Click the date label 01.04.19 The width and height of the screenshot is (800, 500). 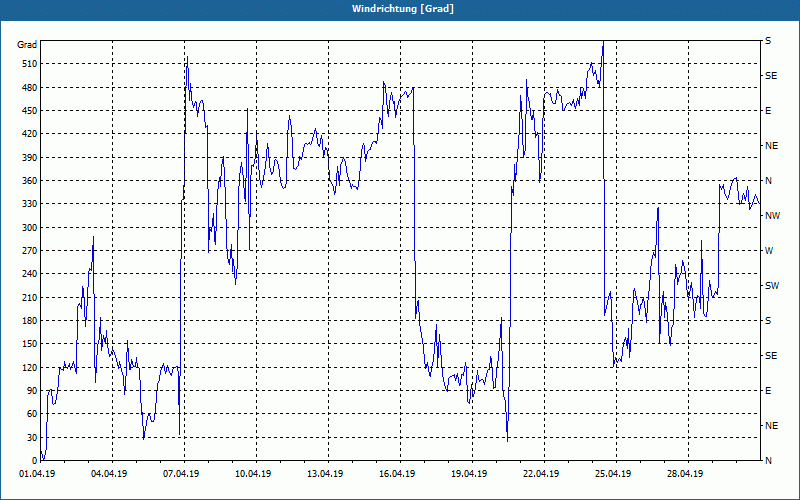tap(37, 474)
